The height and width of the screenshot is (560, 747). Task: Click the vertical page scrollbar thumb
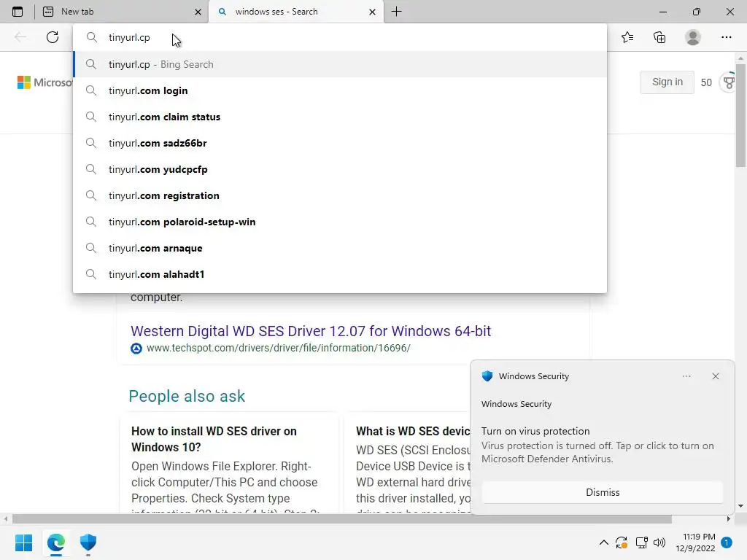tap(740, 114)
